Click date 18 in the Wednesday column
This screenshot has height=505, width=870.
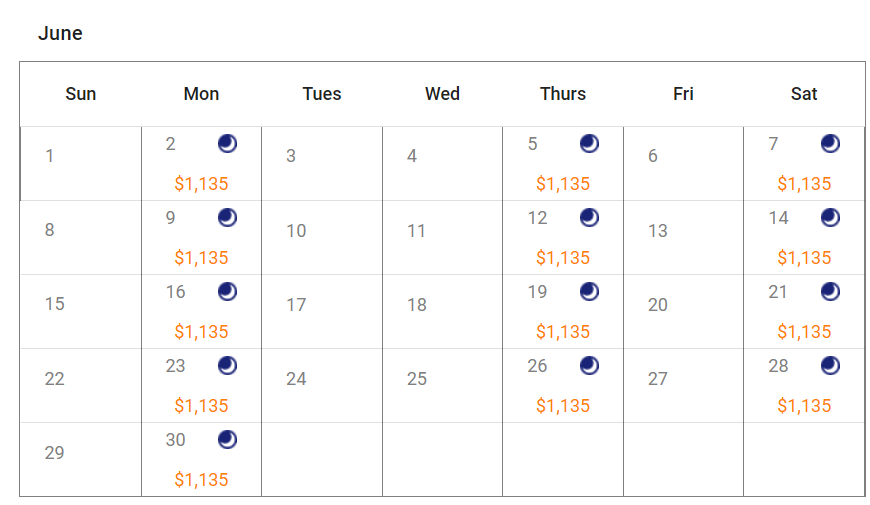pos(417,305)
